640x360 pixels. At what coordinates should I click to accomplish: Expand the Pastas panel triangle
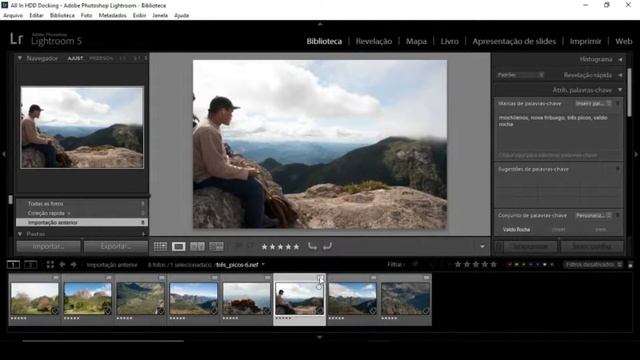coord(20,234)
